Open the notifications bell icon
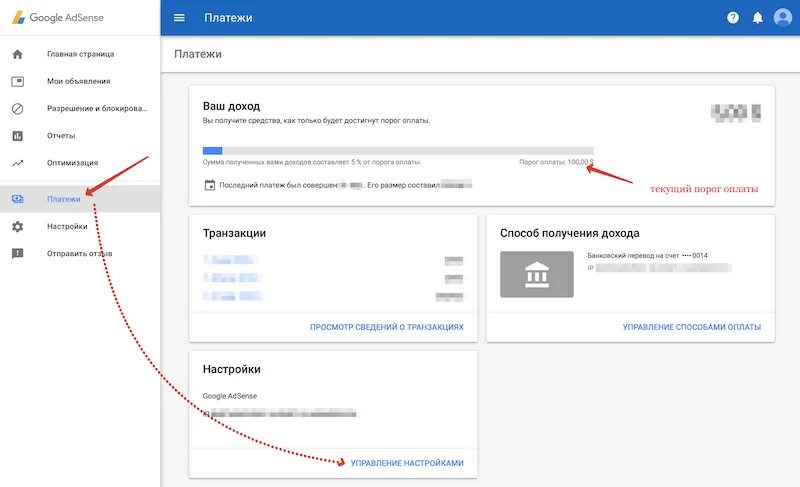 point(758,18)
